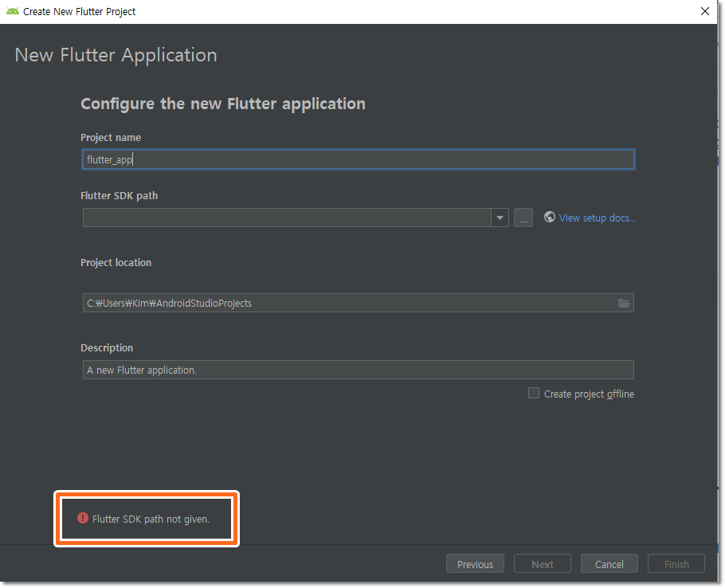Click the 'Flutter SDK path not given.' message

[x=151, y=519]
